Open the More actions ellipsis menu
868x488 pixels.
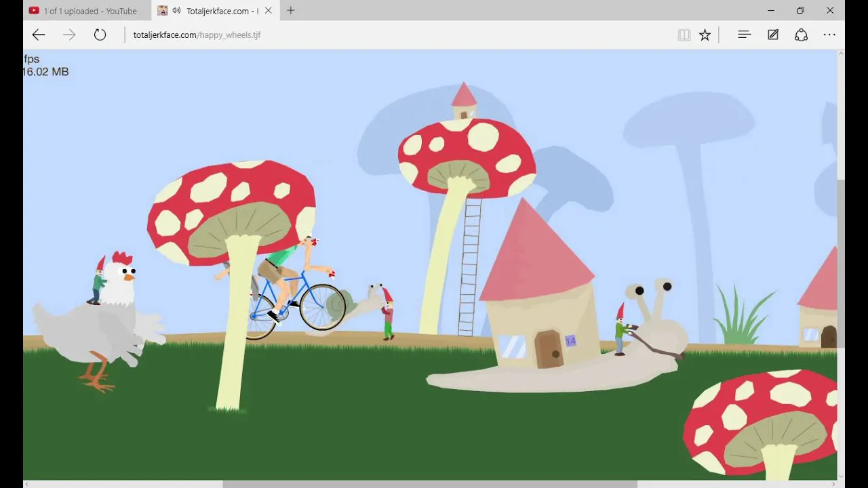click(829, 35)
